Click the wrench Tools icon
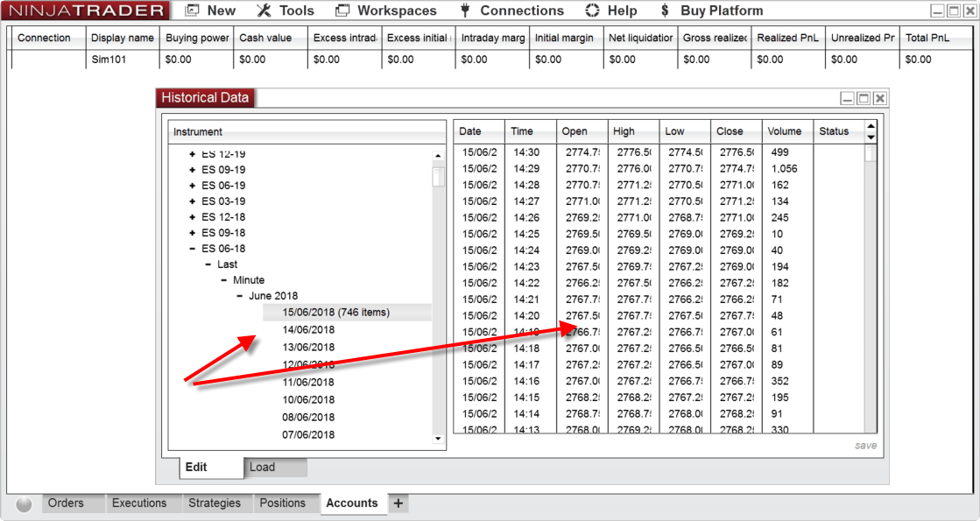 pos(264,11)
